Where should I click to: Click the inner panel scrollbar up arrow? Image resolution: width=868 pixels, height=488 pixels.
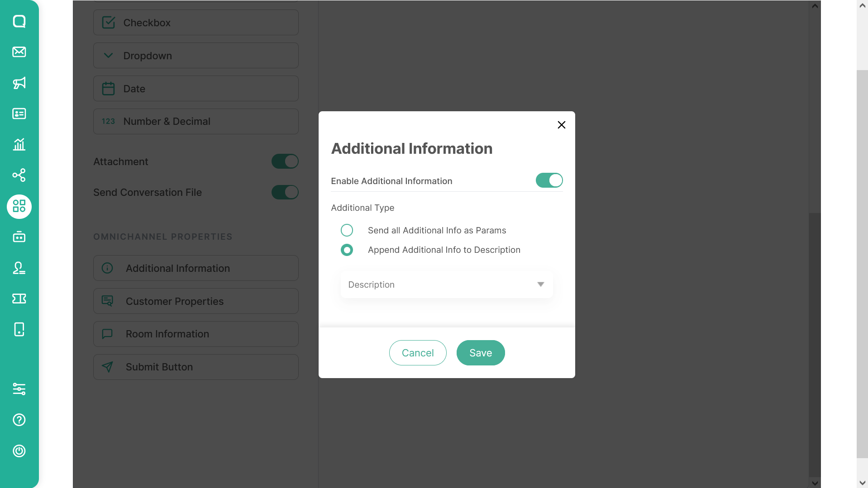815,6
